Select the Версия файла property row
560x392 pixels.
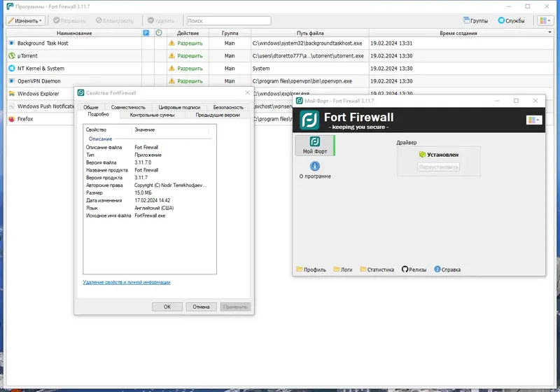pyautogui.click(x=150, y=162)
